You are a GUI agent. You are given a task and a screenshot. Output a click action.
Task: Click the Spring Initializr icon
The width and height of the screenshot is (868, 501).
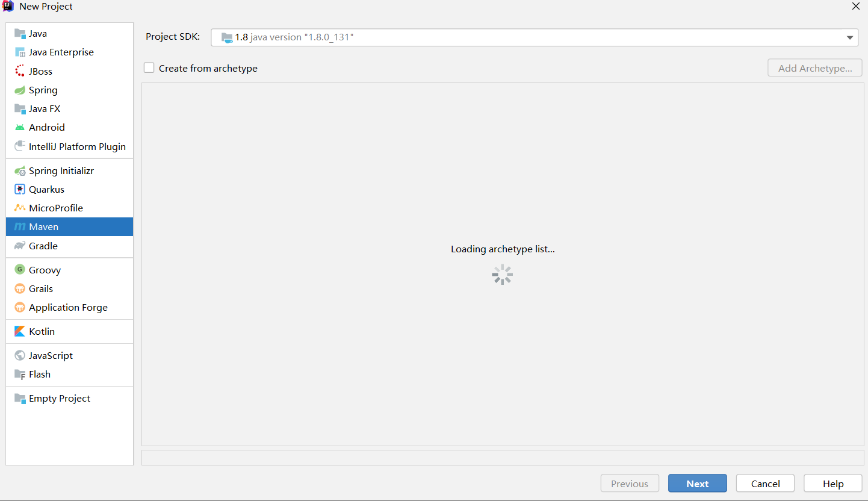(20, 171)
